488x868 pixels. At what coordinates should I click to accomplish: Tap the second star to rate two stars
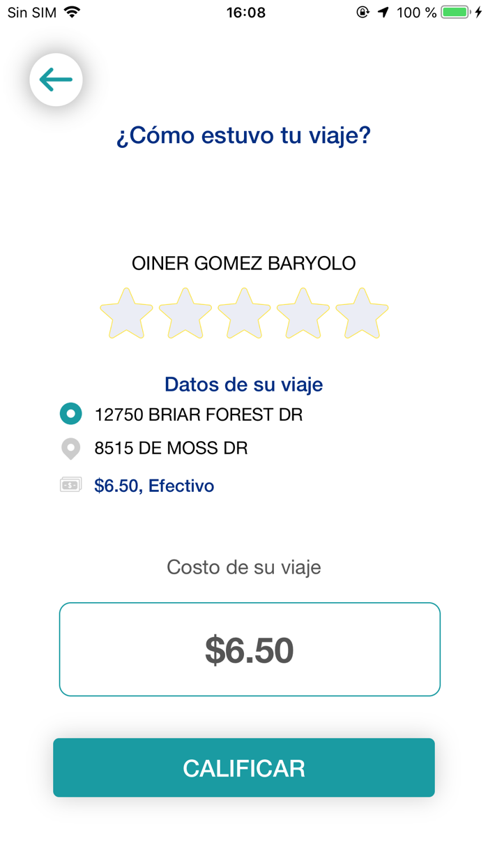click(184, 313)
